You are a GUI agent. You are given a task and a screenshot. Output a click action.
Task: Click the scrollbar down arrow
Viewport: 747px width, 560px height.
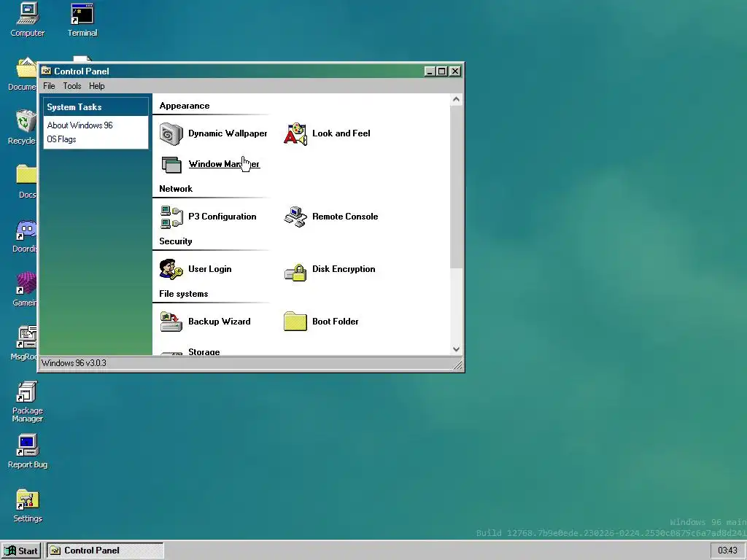[x=456, y=349]
